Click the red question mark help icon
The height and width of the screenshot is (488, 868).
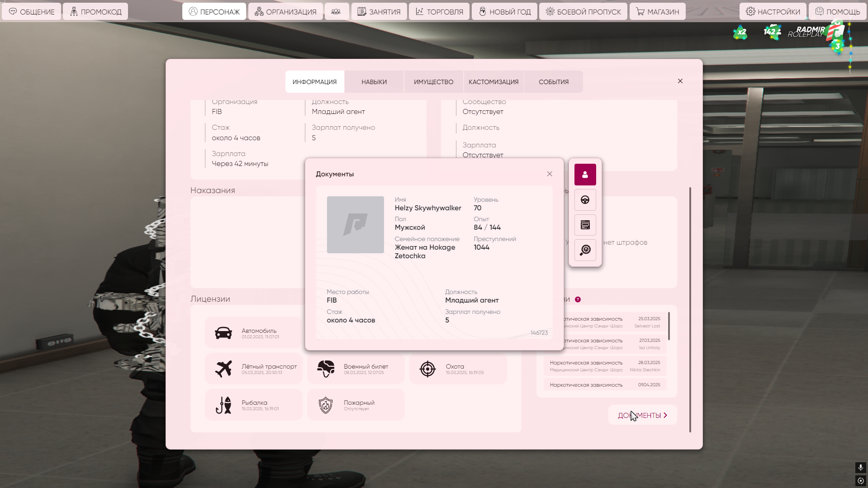578,299
